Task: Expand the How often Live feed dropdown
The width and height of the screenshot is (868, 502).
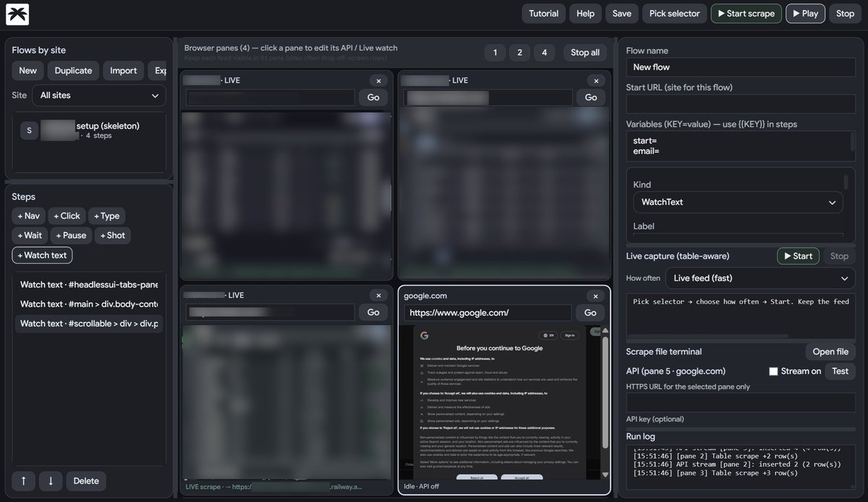Action: 761,278
